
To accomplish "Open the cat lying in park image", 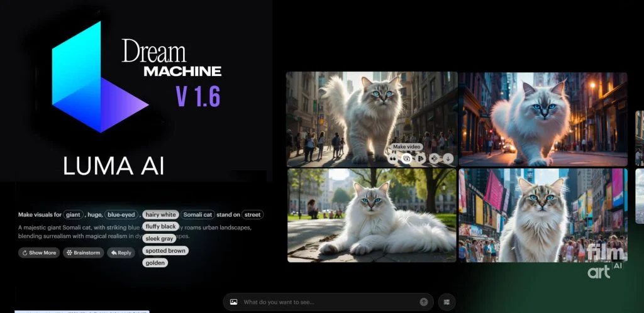I will [x=371, y=216].
